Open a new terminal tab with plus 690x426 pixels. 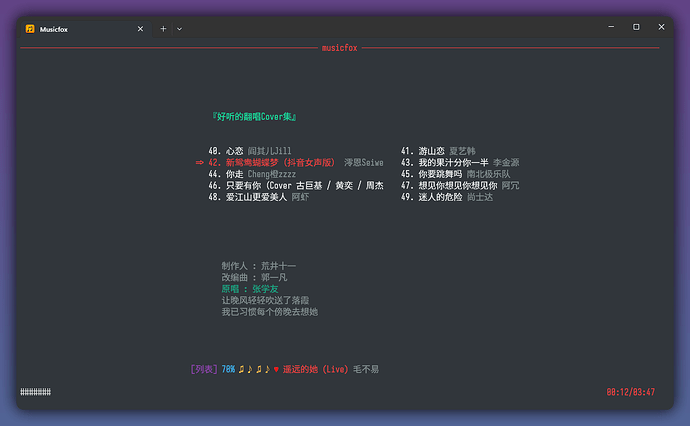pos(164,29)
